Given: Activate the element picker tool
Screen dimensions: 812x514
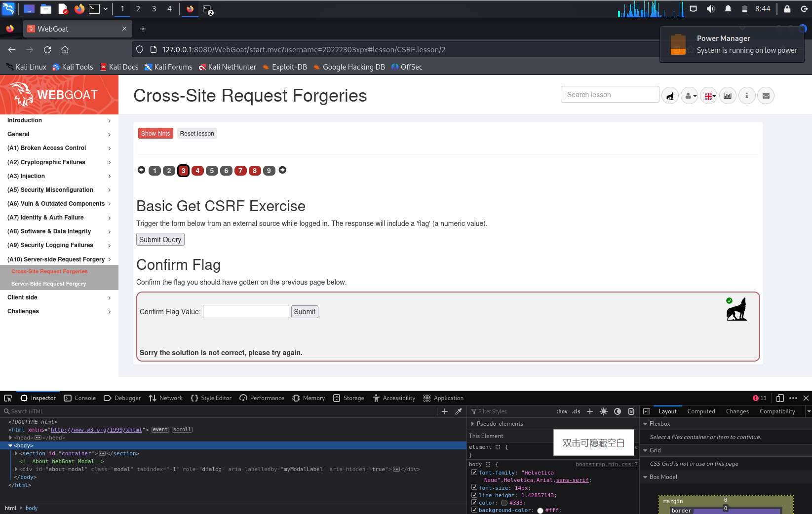Looking at the screenshot, I should click(8, 398).
